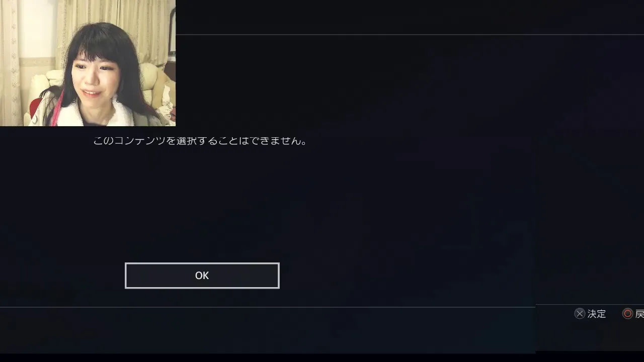Dismiss the error message via OK
The height and width of the screenshot is (362, 644).
coord(202,276)
